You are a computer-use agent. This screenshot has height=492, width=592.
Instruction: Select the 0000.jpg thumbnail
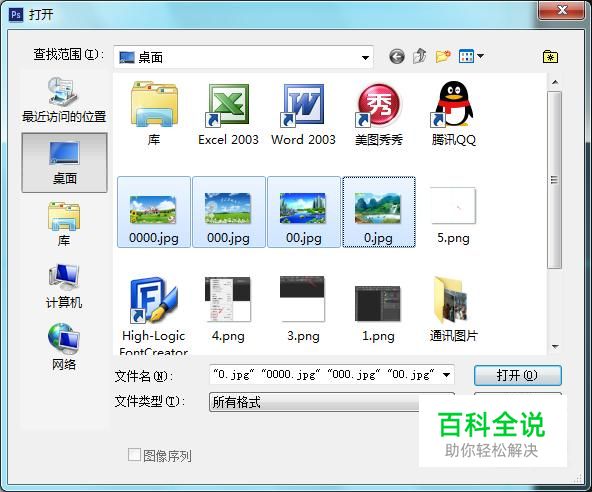pos(154,212)
